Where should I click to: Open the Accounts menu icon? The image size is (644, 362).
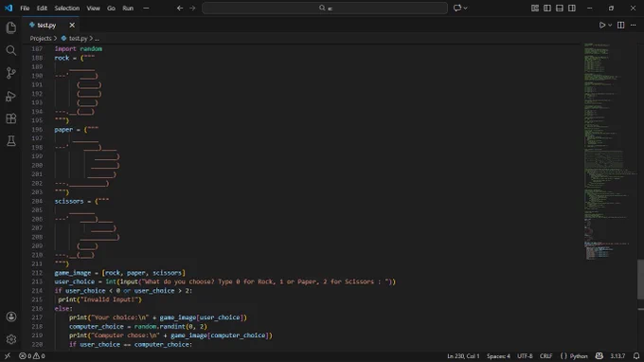(11, 317)
